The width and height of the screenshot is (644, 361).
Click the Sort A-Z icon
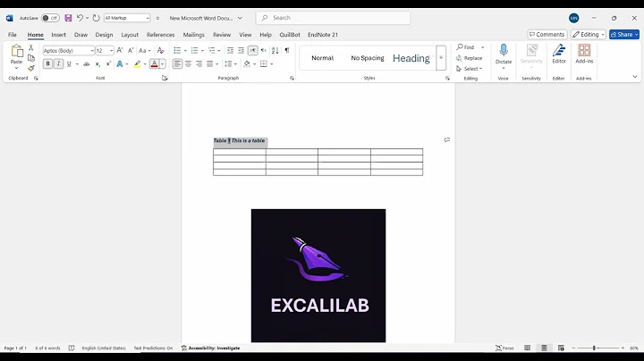click(275, 50)
